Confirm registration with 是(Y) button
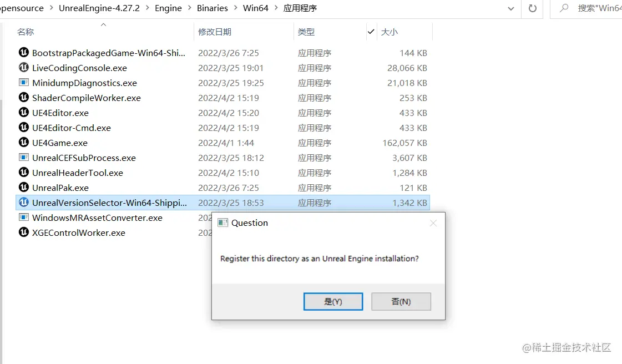Screen dimensions: 622x364 [x=333, y=302]
